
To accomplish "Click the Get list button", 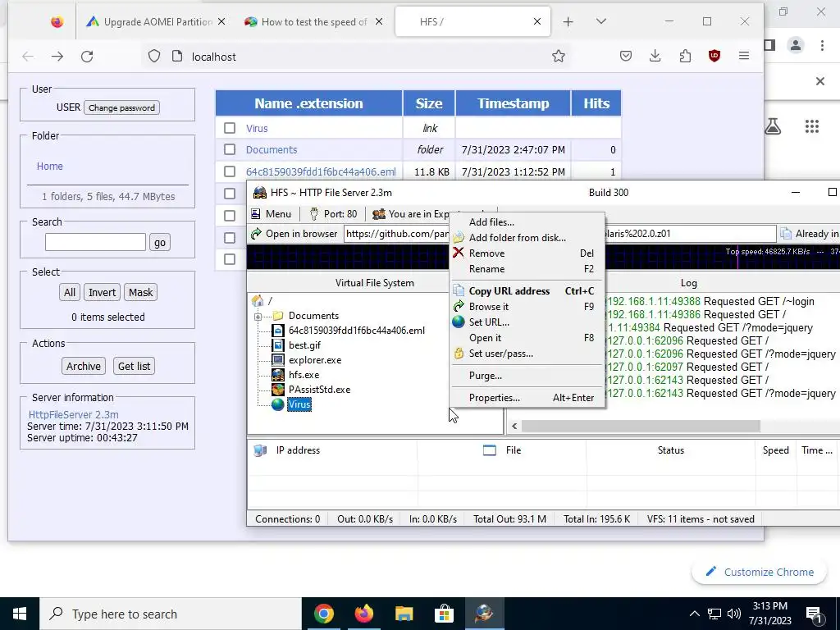I will 134,367.
